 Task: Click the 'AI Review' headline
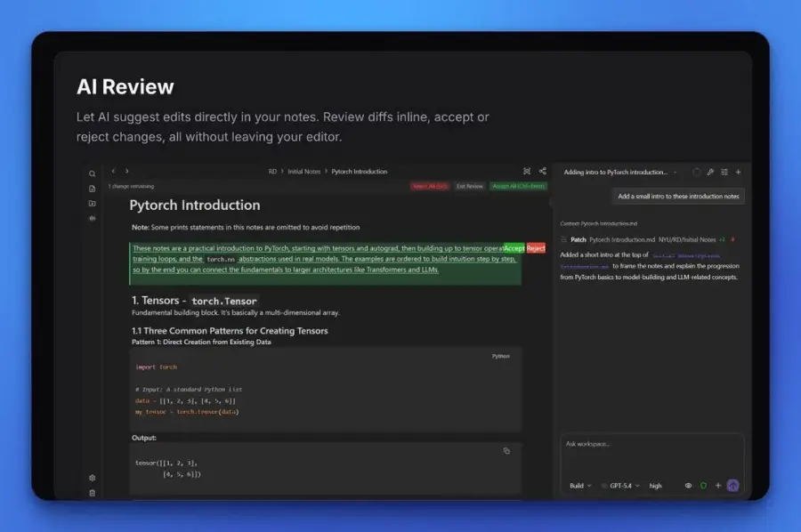pyautogui.click(x=125, y=87)
